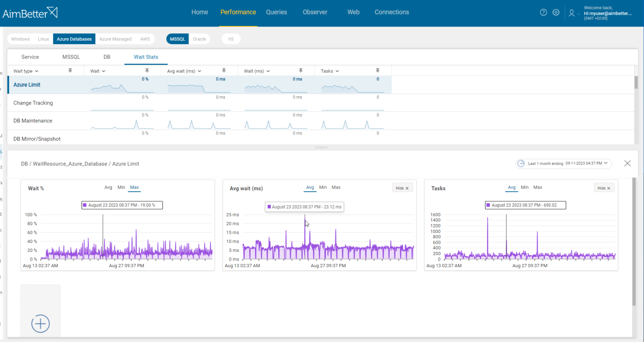
Task: Pin the Avg wait (ms) column
Action: tap(224, 70)
